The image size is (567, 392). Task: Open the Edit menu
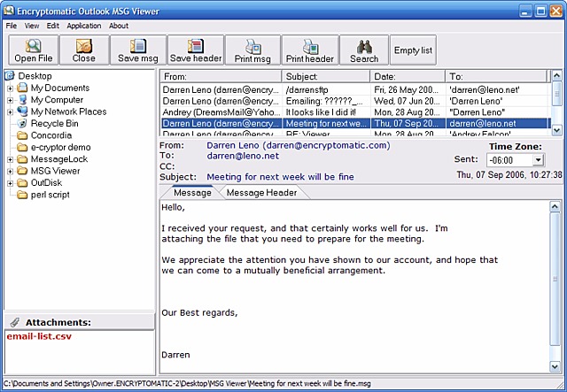coord(53,26)
